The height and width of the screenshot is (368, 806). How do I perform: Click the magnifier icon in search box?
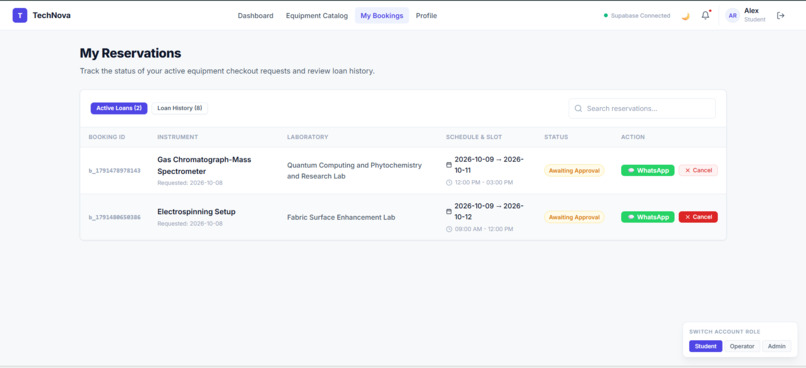tap(578, 108)
